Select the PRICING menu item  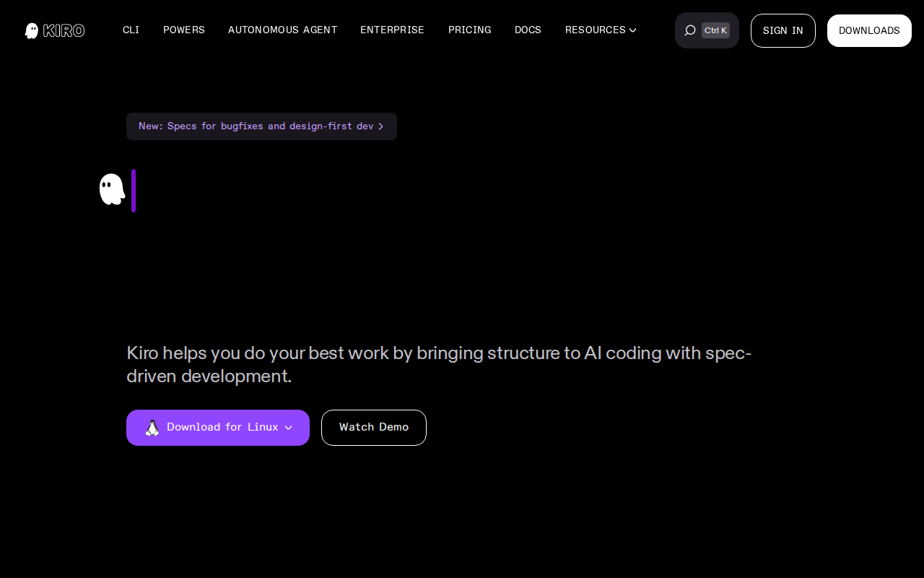point(469,30)
